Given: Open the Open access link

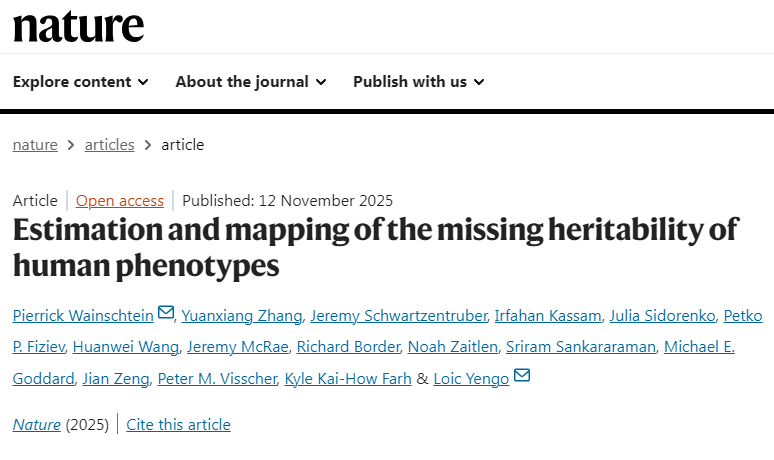Looking at the screenshot, I should pyautogui.click(x=120, y=200).
